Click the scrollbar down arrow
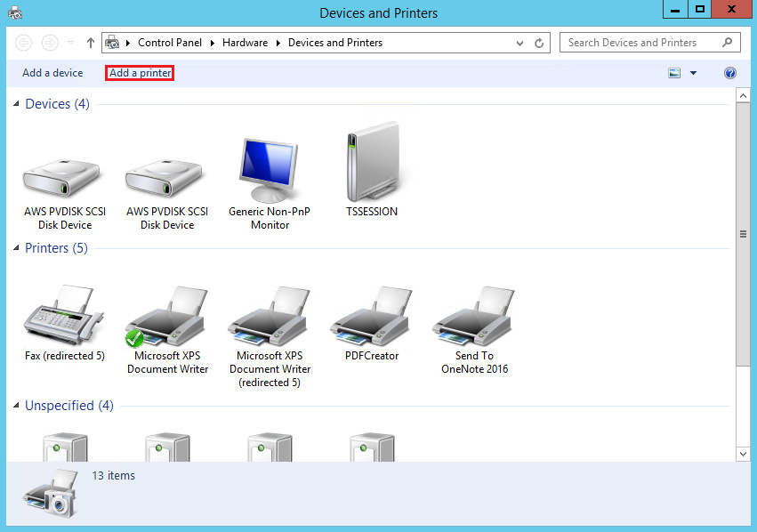Screen dimensions: 757x532 (x=743, y=454)
